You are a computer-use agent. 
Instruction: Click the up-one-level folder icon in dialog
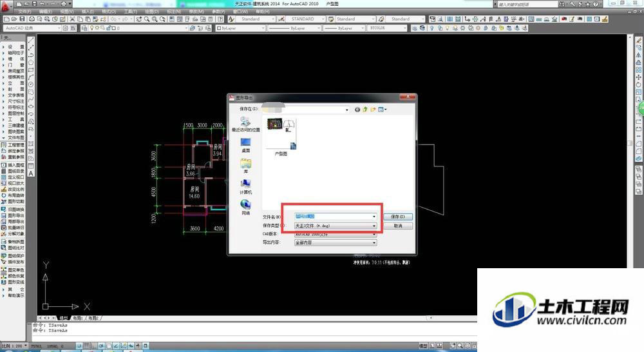coord(365,110)
